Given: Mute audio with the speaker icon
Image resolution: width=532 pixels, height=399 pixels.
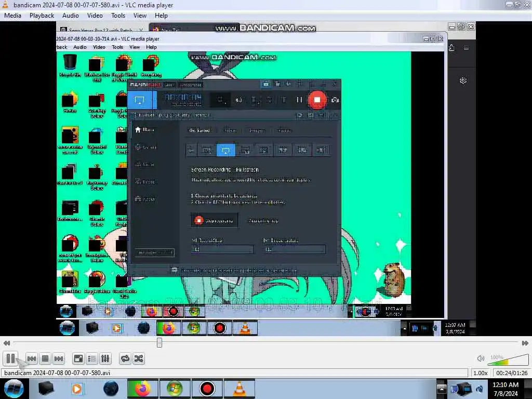Looking at the screenshot, I should pos(481,358).
